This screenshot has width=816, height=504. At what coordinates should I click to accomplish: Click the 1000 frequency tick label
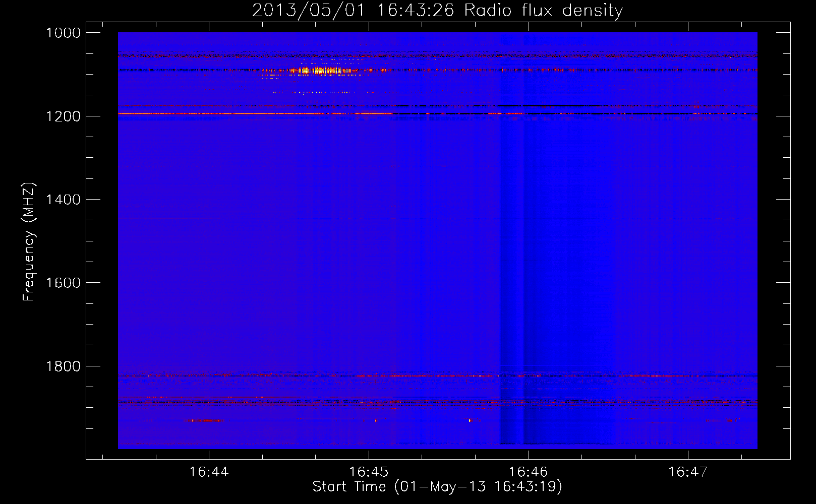(63, 33)
